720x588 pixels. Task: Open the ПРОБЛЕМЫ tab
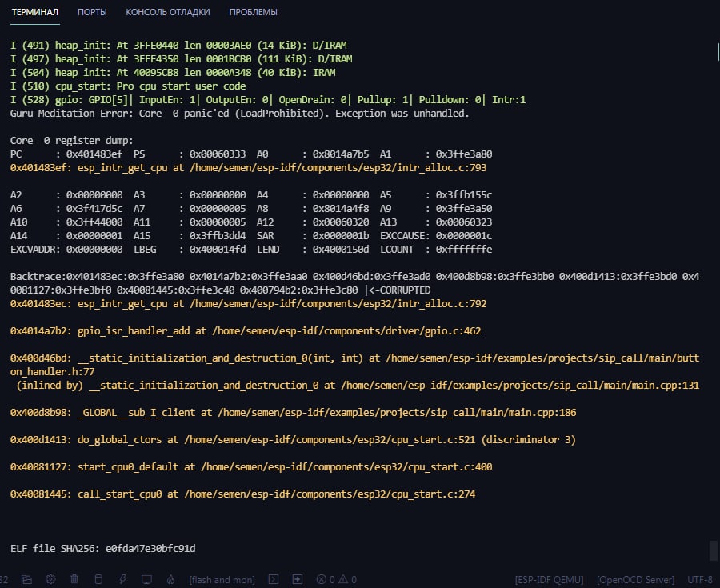click(253, 13)
